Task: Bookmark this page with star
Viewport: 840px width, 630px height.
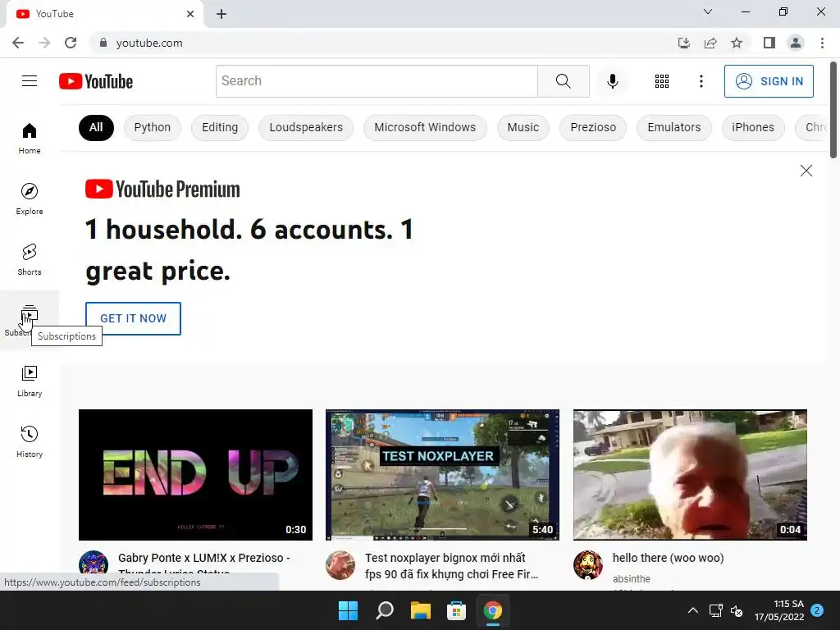Action: [x=737, y=43]
